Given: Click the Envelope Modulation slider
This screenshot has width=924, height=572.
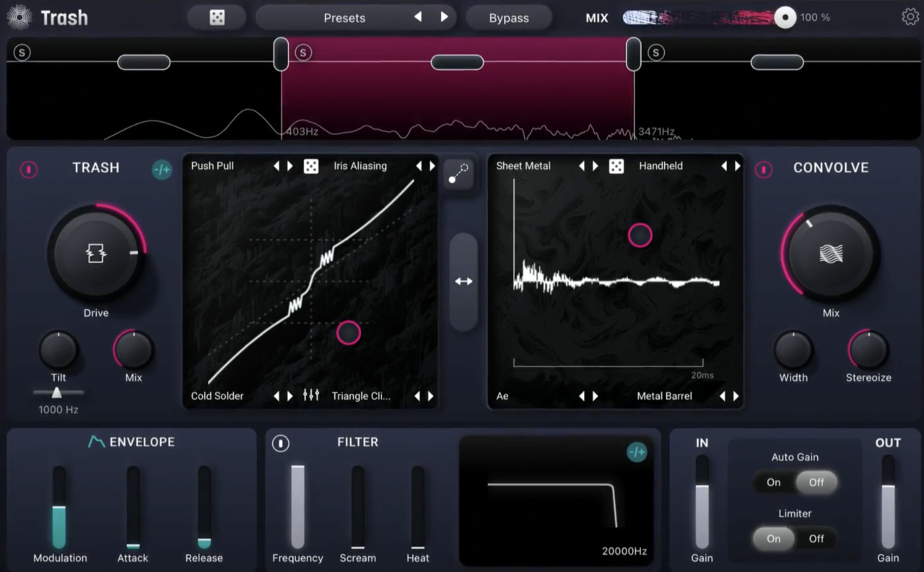Looking at the screenshot, I should click(59, 507).
